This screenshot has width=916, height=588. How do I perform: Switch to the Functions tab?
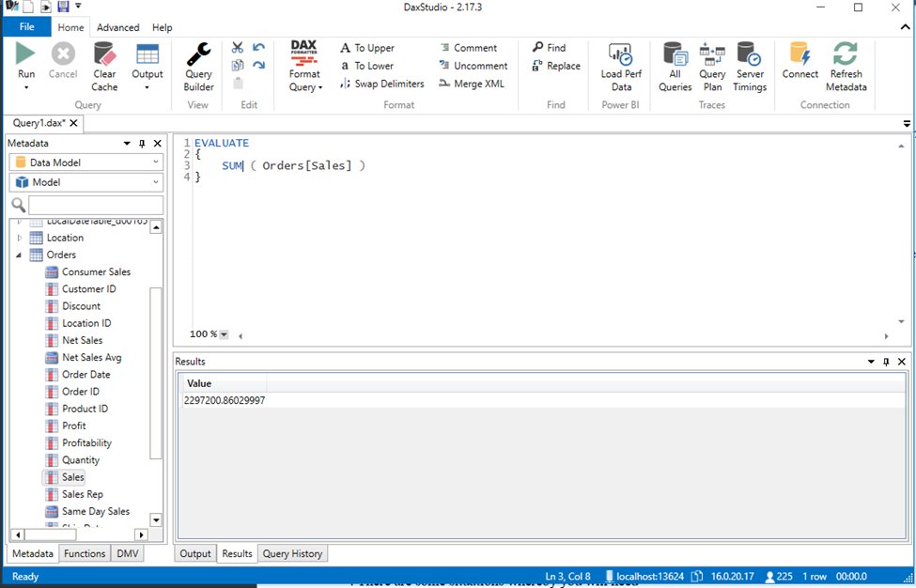point(85,553)
